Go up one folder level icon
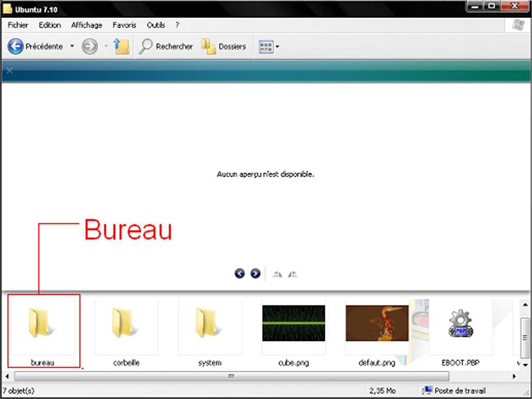532x399 pixels. [x=121, y=46]
